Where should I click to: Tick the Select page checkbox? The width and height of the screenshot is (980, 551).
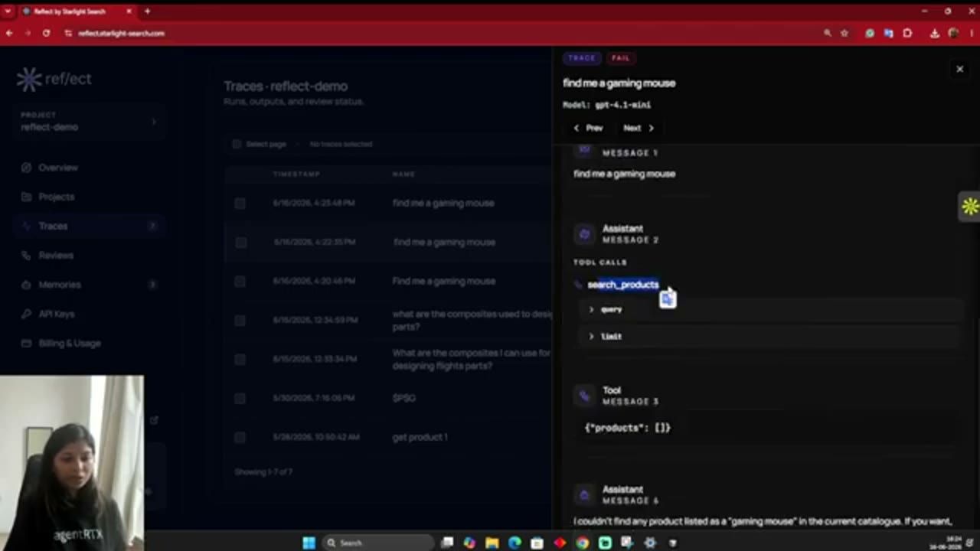click(237, 144)
